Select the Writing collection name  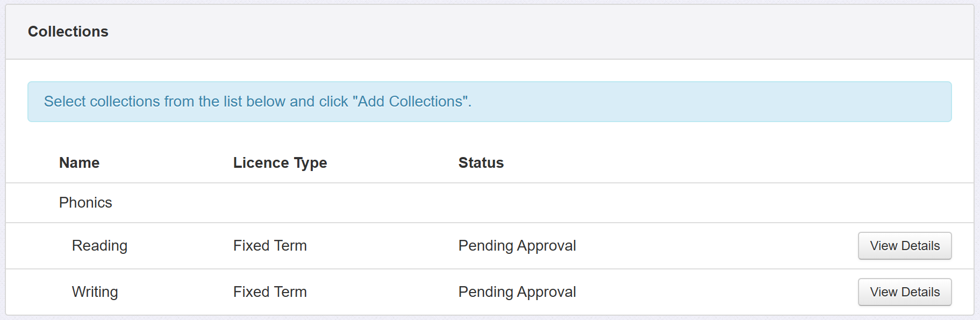(x=95, y=292)
